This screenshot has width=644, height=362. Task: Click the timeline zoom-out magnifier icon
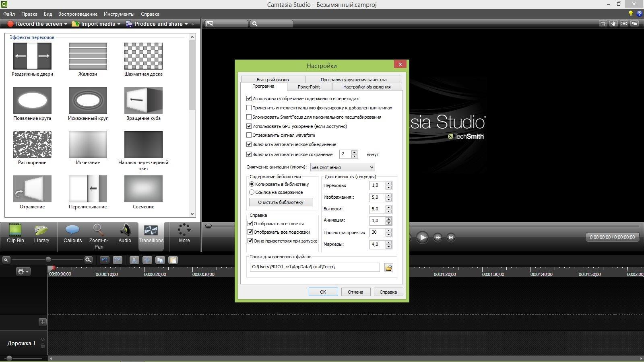pos(6,260)
